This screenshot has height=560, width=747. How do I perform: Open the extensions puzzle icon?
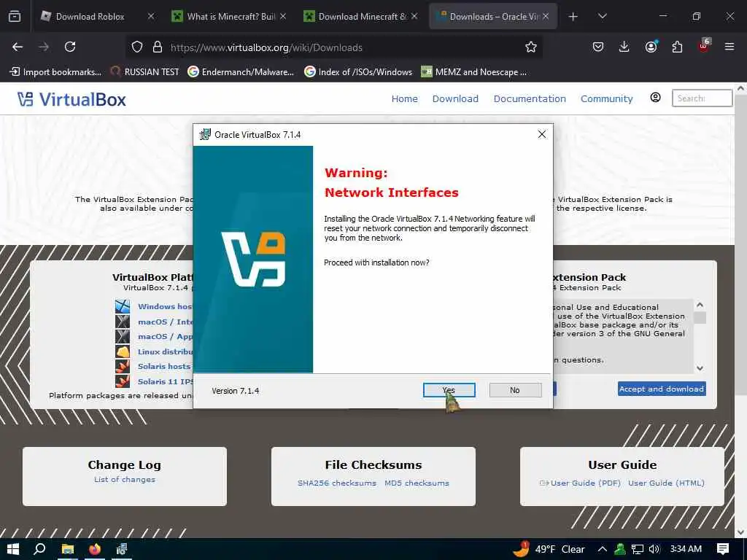(677, 47)
